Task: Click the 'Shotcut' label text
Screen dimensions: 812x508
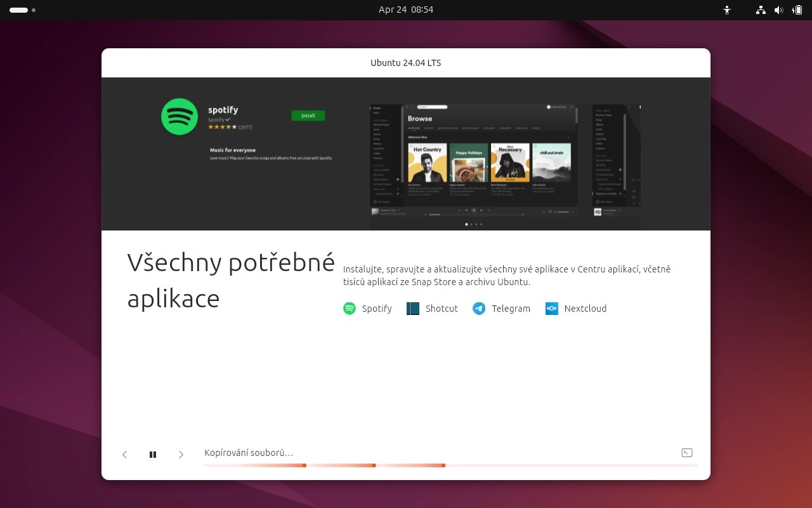Action: 442,309
